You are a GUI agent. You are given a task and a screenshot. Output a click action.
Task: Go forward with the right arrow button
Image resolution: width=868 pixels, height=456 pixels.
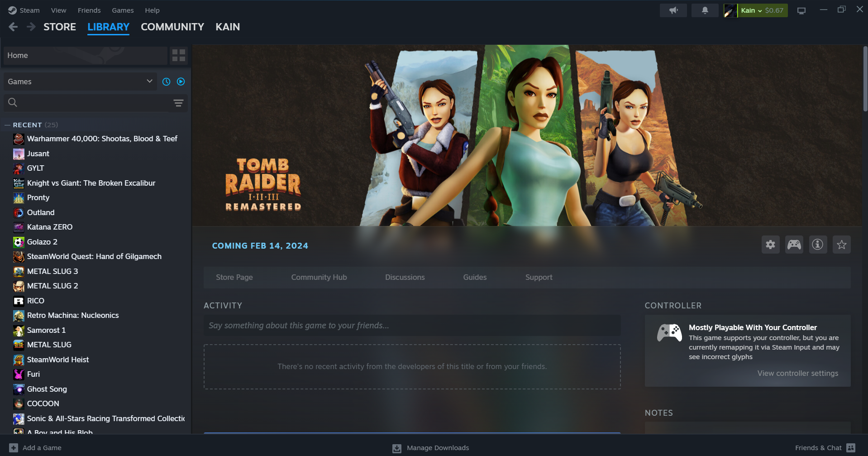31,27
